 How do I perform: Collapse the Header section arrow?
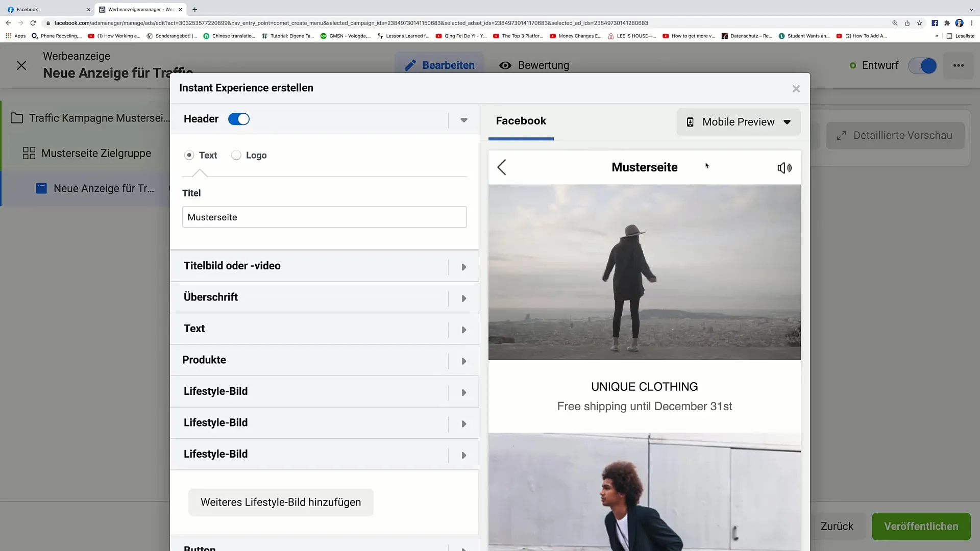[463, 120]
